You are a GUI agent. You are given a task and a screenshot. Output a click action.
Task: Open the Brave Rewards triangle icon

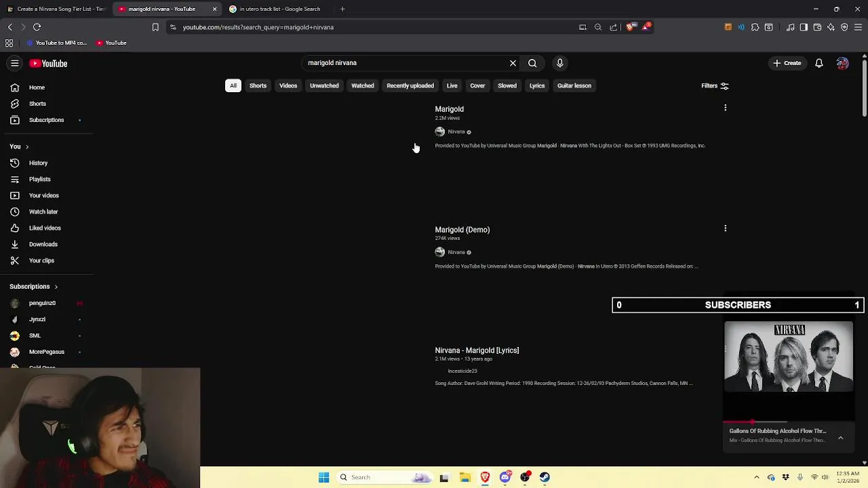[646, 27]
